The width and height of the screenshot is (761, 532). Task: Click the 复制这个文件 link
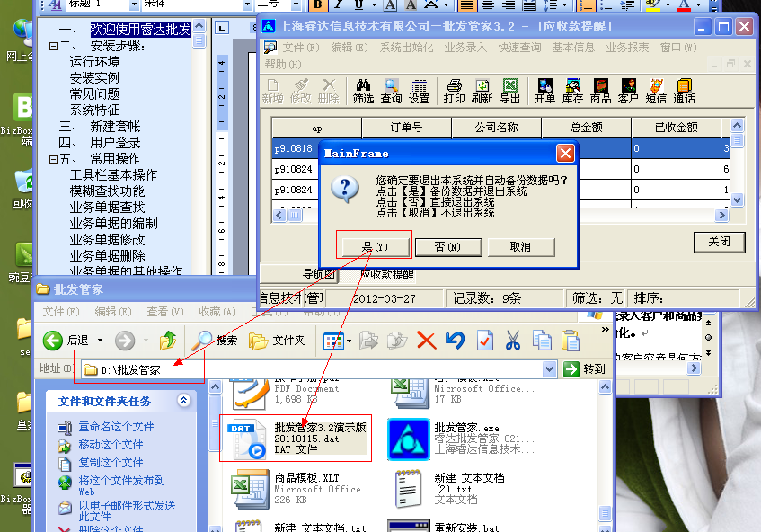click(111, 463)
